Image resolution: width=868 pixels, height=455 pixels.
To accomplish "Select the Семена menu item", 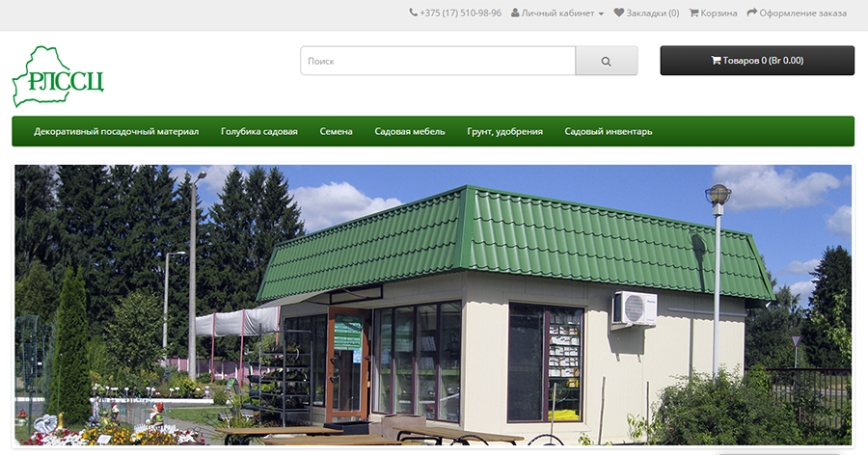I will click(336, 132).
